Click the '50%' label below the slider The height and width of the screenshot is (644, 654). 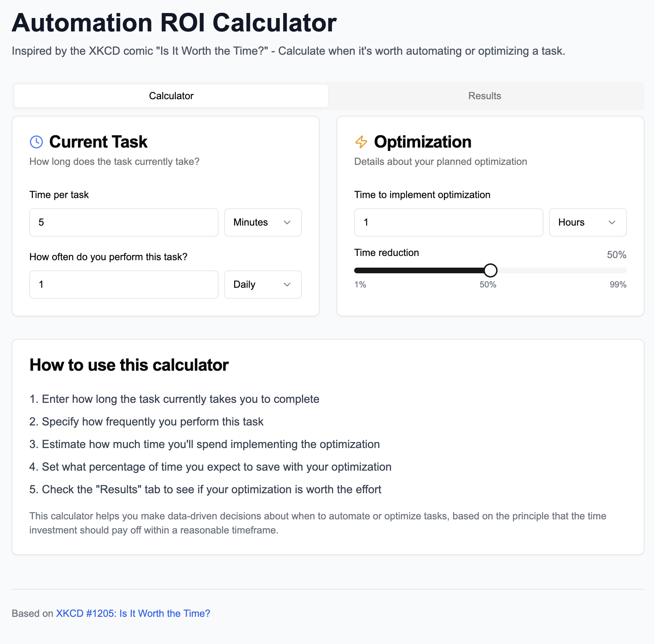[488, 285]
